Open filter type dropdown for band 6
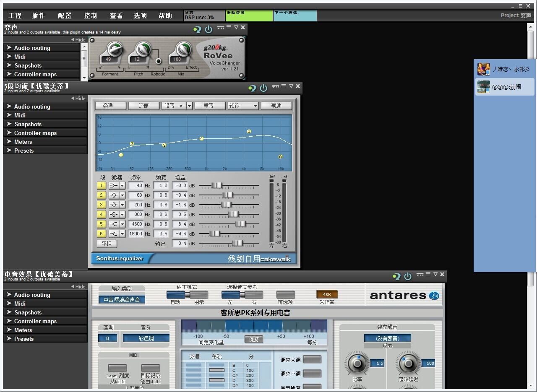The height and width of the screenshot is (392, 537). point(123,234)
